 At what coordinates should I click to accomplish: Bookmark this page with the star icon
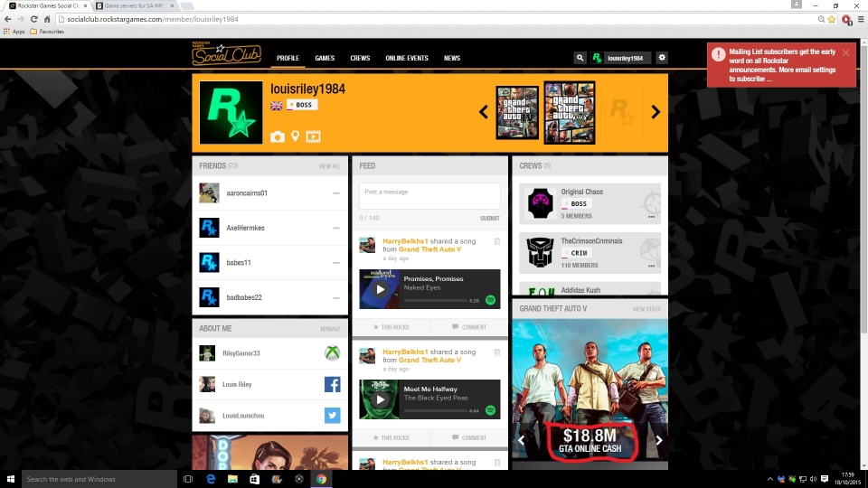tap(831, 19)
